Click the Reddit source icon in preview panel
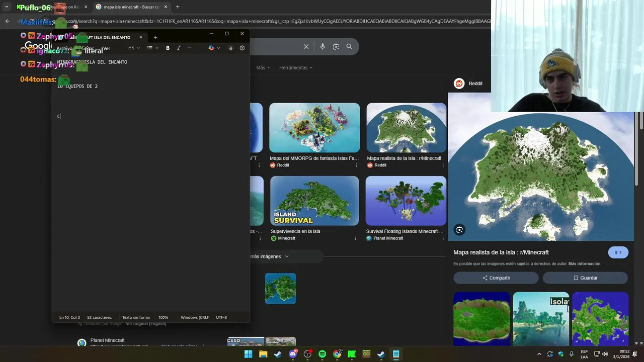644x362 pixels. click(459, 83)
